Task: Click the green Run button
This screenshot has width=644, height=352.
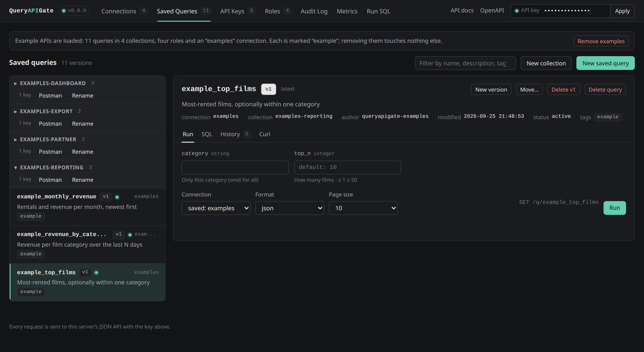Action: tap(615, 208)
